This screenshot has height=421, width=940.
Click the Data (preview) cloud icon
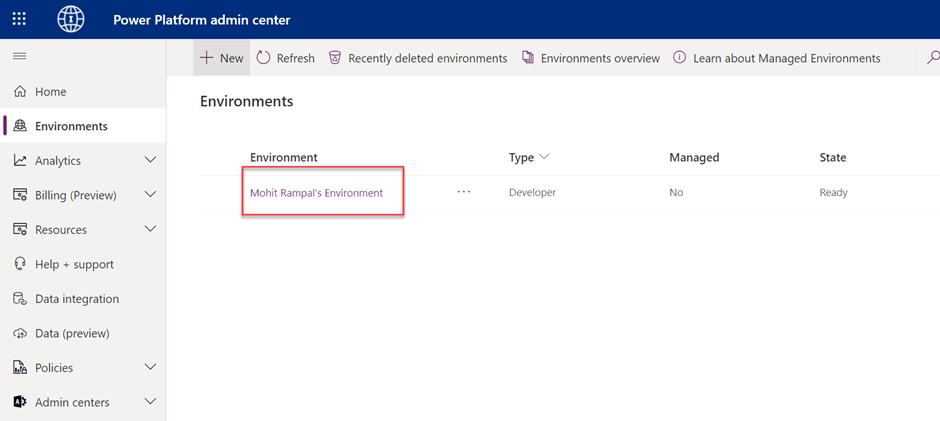click(x=20, y=333)
